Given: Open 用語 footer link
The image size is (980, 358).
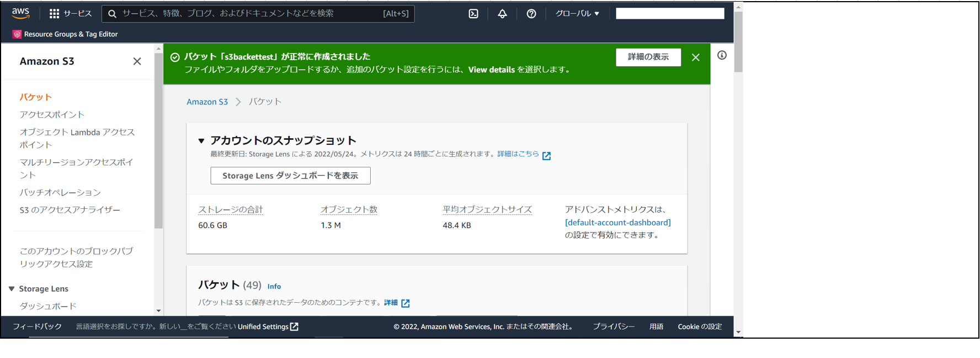Looking at the screenshot, I should [x=656, y=327].
